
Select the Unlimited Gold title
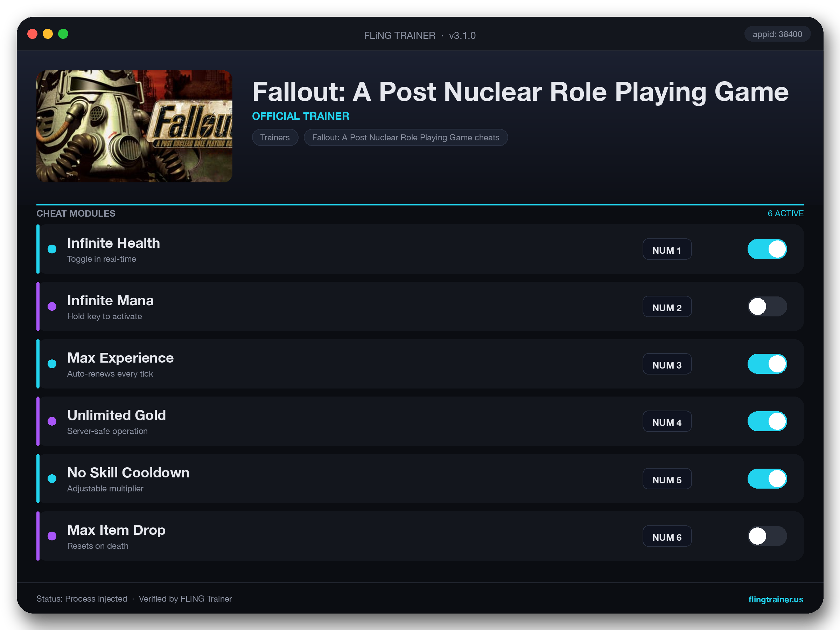(117, 415)
